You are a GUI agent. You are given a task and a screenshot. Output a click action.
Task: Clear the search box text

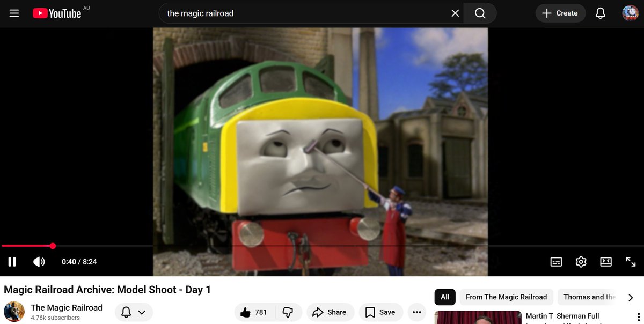pyautogui.click(x=455, y=13)
